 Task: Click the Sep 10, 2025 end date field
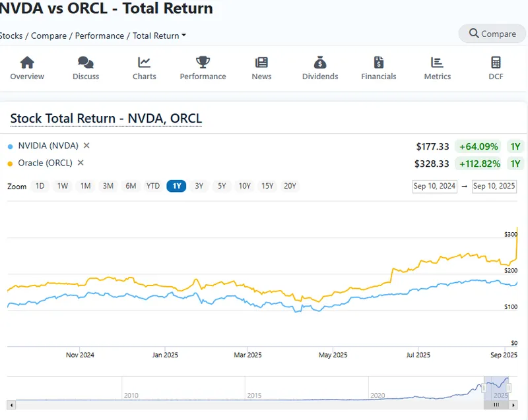(494, 187)
